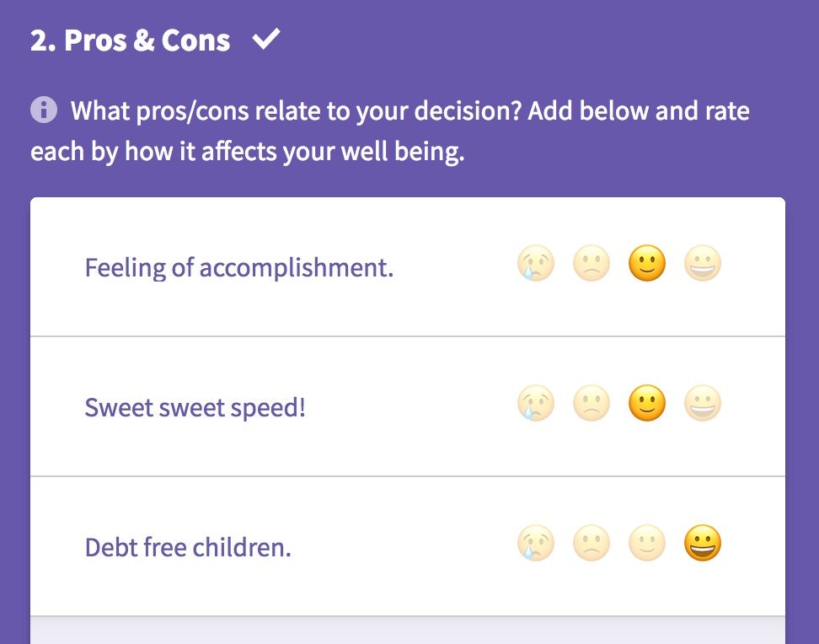Edit the Feeling of accomplishment text
819x644 pixels.
point(239,268)
